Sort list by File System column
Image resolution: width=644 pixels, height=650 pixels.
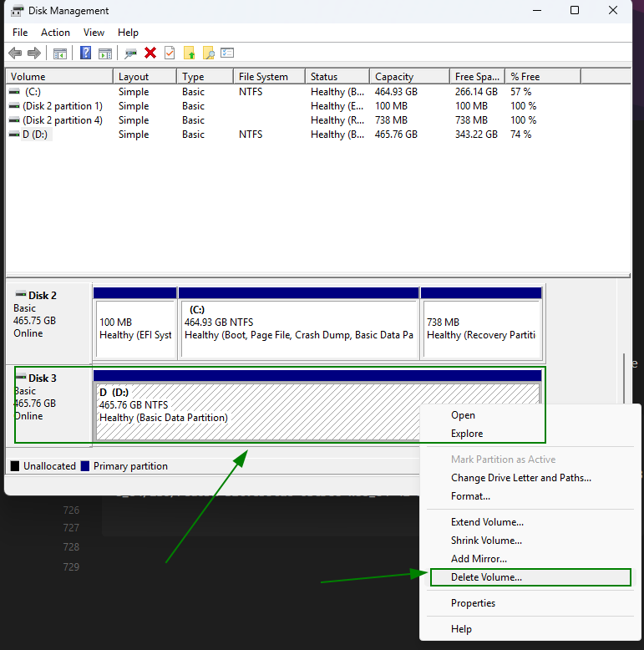point(263,77)
